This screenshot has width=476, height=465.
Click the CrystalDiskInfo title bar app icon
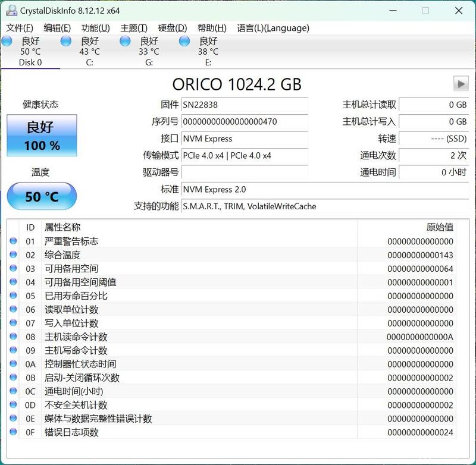pos(11,11)
